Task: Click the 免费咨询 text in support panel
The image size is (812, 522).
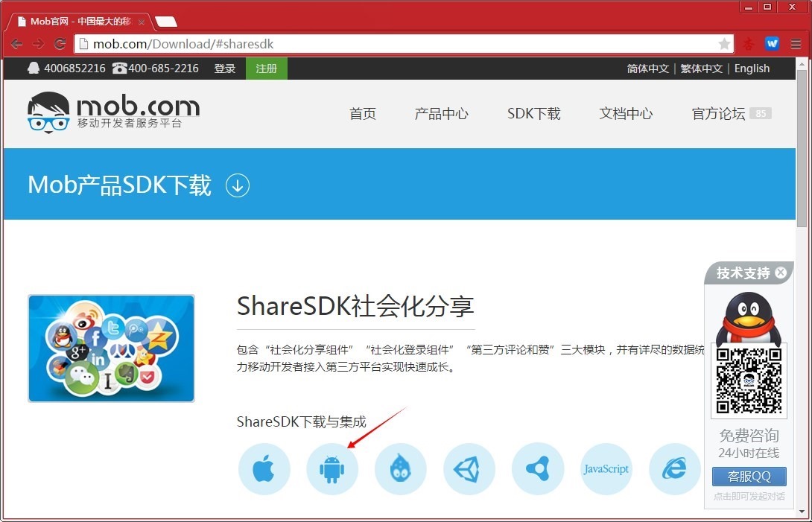Action: pos(749,436)
